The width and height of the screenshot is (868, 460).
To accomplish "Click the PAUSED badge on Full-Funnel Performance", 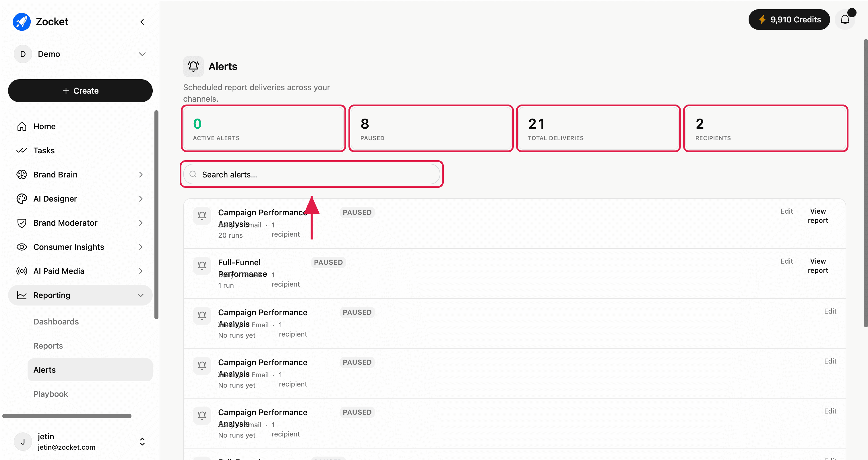I will pyautogui.click(x=329, y=262).
